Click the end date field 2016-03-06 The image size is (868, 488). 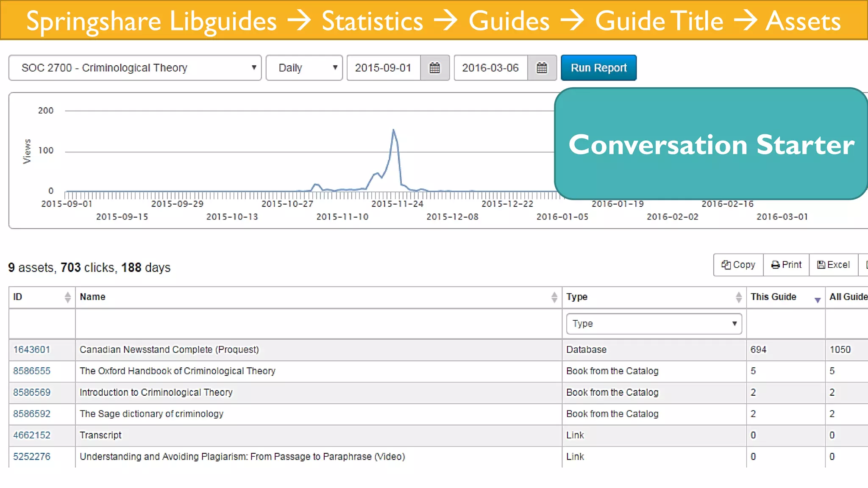[x=491, y=68]
